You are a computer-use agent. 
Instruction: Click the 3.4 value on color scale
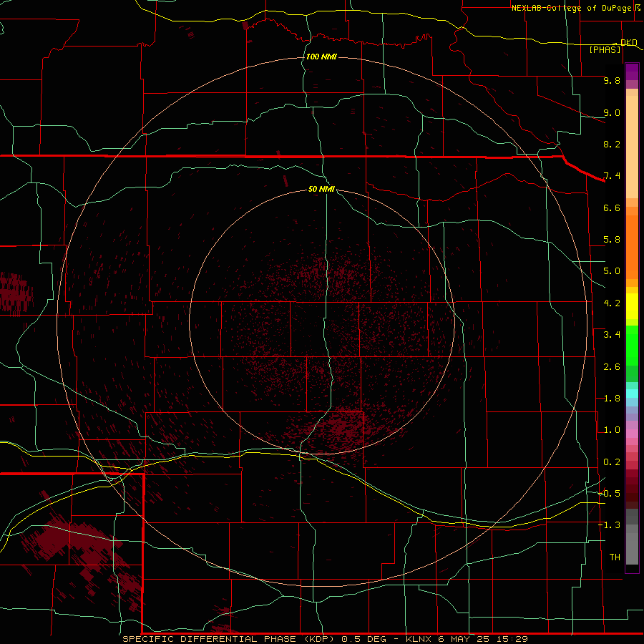pos(612,335)
